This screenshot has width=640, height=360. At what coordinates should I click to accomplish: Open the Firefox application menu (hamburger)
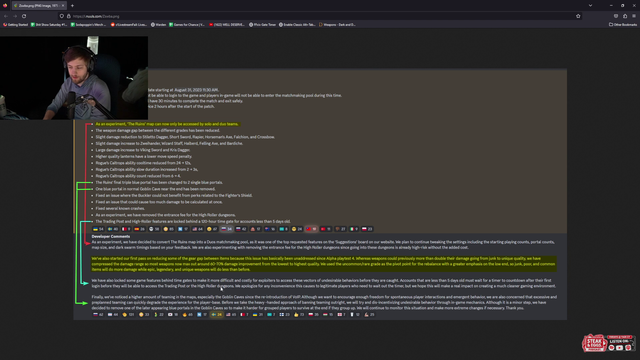[x=634, y=16]
